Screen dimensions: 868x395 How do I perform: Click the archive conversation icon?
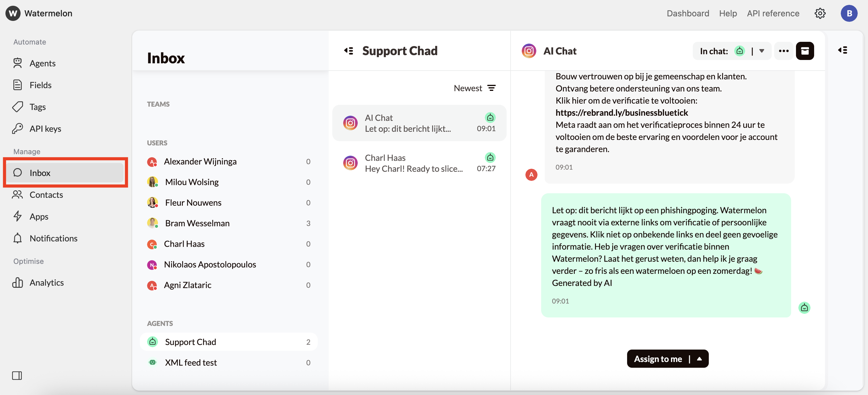805,51
